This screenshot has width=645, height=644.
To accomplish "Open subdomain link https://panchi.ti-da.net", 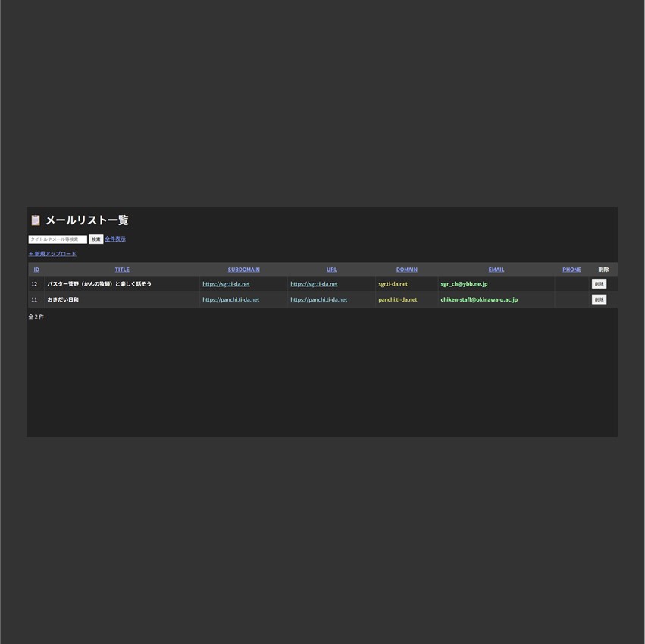I will pos(230,300).
